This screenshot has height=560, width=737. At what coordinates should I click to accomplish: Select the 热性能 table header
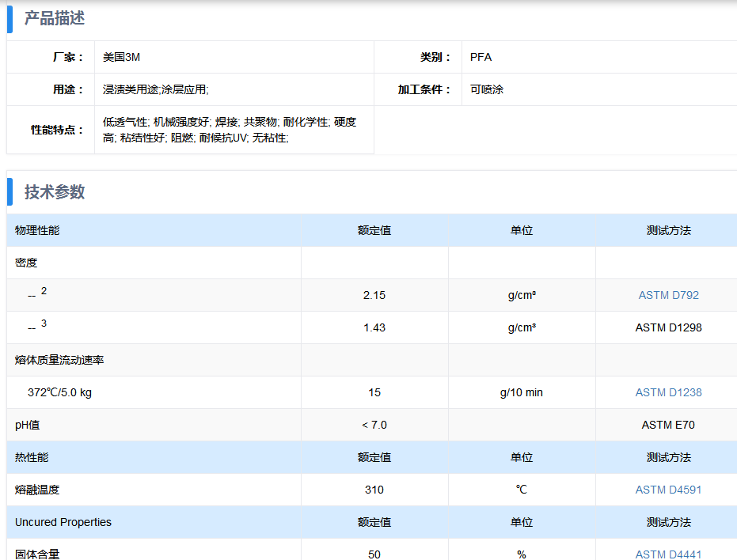[x=32, y=457]
